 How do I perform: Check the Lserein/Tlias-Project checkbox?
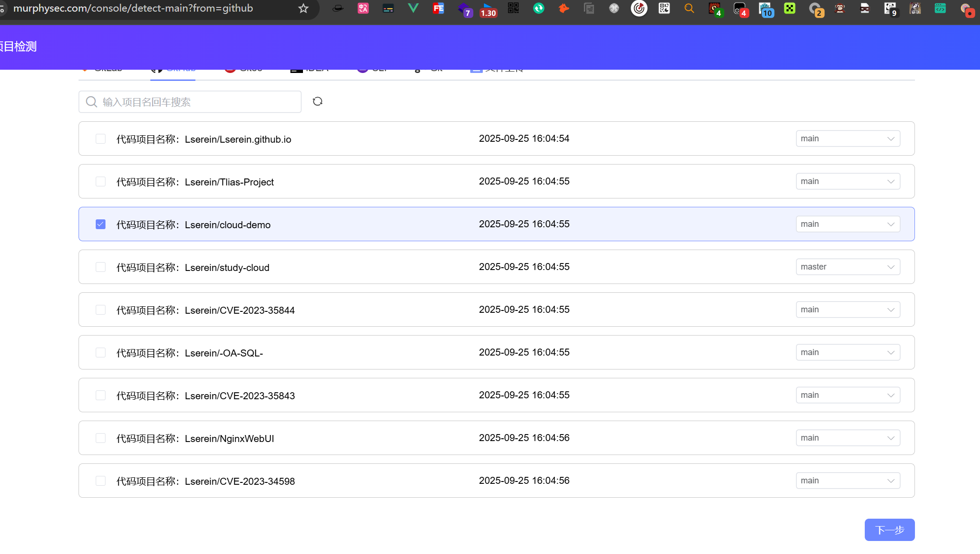coord(100,182)
